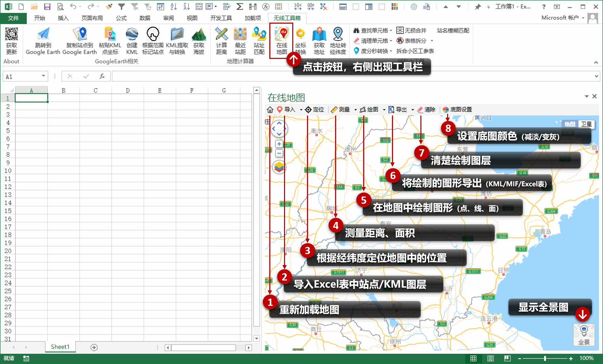
Task: Expand the 导入 import dropdown arrow
Action: tap(301, 110)
